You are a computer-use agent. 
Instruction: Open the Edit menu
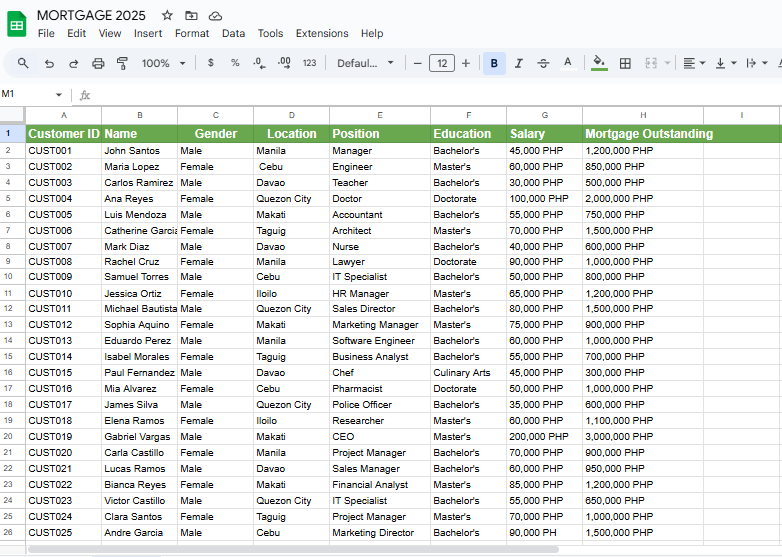click(76, 33)
